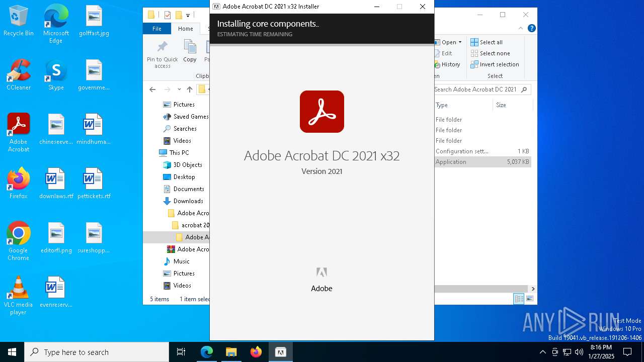Open CCleaner desktop shortcut
Screen dimensions: 644x362
(19, 75)
